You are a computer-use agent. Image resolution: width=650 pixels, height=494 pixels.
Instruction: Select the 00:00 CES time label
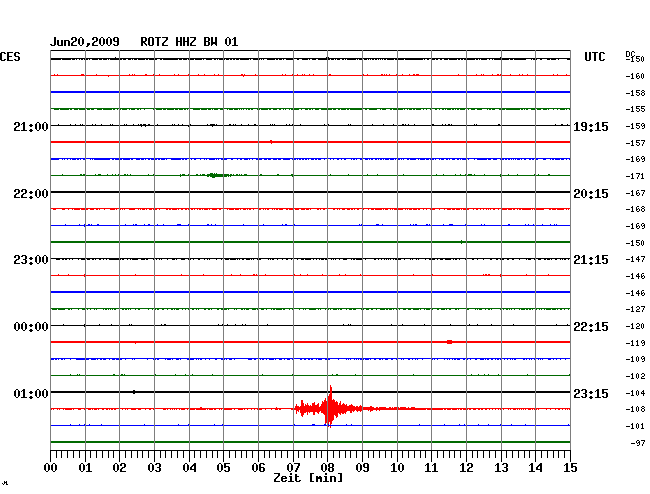(x=31, y=327)
